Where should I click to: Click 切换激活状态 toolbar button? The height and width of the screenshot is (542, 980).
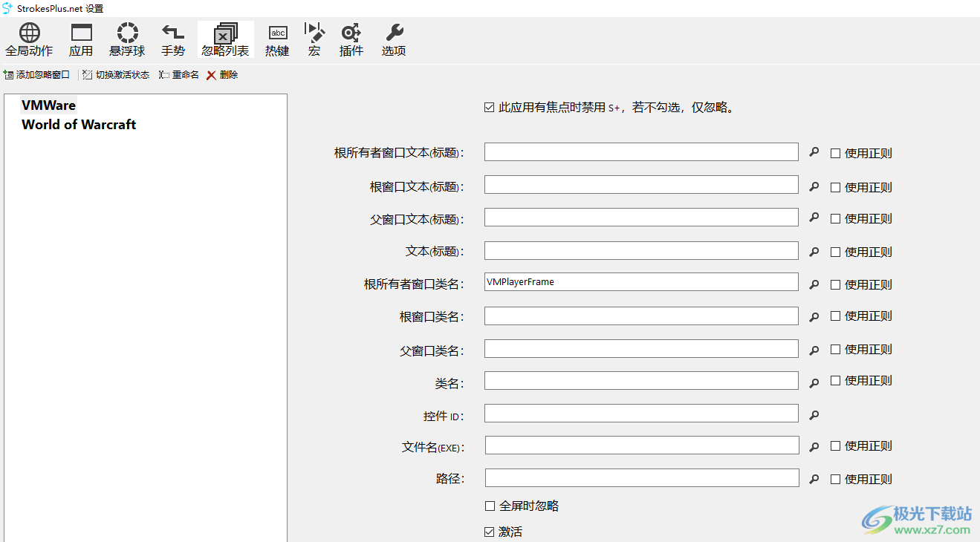point(116,75)
